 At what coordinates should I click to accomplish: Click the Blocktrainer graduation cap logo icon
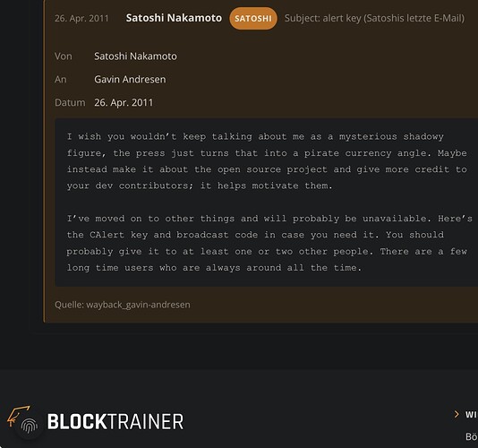pyautogui.click(x=18, y=415)
